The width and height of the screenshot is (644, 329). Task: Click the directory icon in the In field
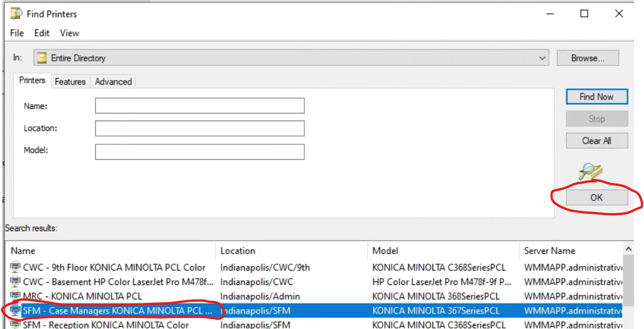click(42, 58)
